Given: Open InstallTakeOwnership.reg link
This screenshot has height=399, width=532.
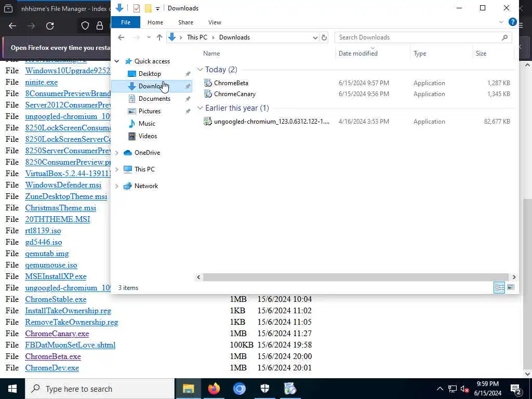Looking at the screenshot, I should click(x=68, y=311).
